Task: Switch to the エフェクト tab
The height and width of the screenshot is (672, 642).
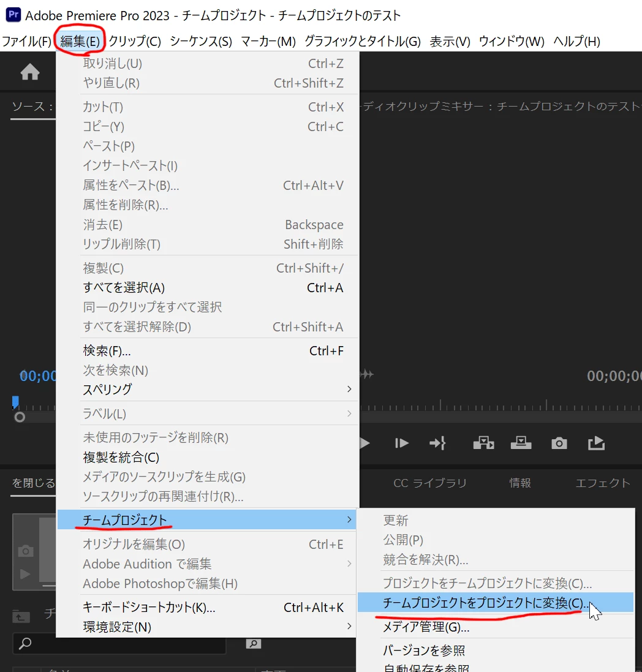Action: pos(603,483)
